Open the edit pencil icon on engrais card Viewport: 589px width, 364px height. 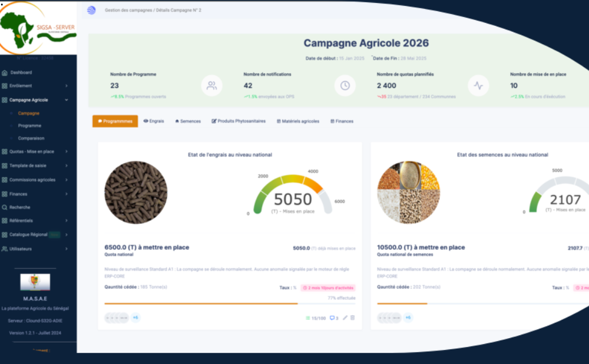345,317
